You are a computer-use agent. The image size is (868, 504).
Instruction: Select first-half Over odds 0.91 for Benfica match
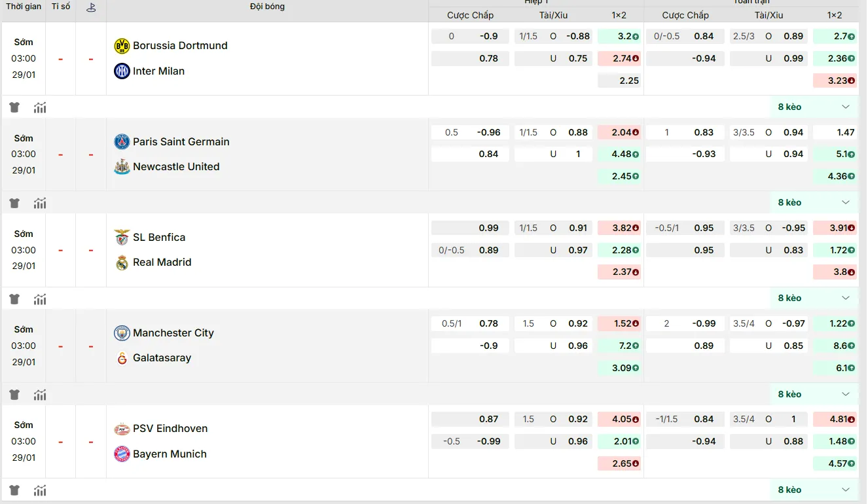pyautogui.click(x=577, y=228)
